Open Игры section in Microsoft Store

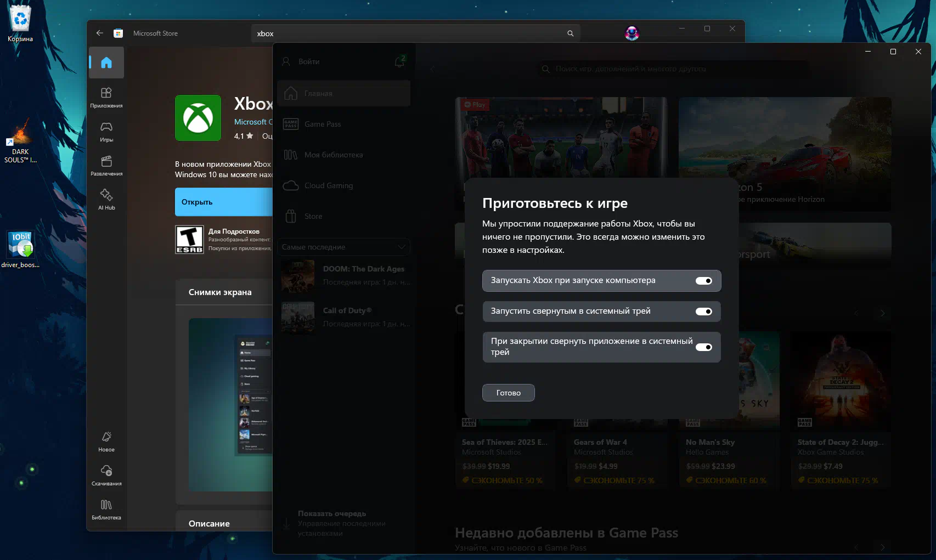click(106, 131)
